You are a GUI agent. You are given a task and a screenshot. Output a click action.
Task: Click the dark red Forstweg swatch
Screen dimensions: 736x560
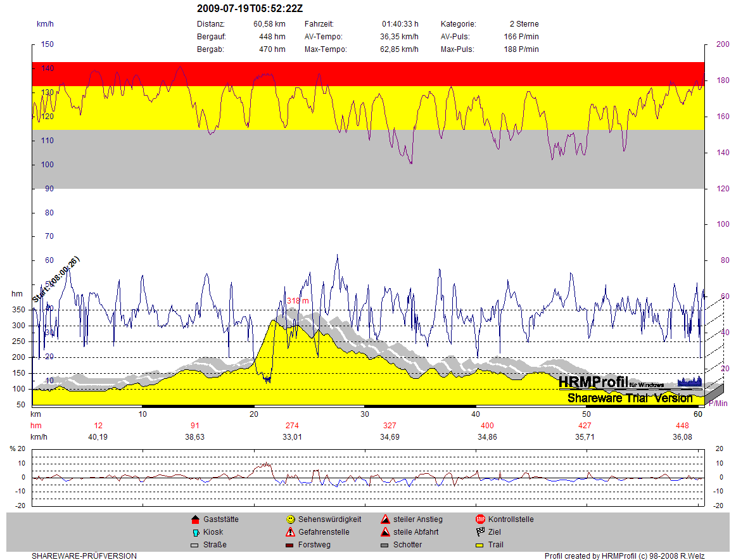click(290, 545)
